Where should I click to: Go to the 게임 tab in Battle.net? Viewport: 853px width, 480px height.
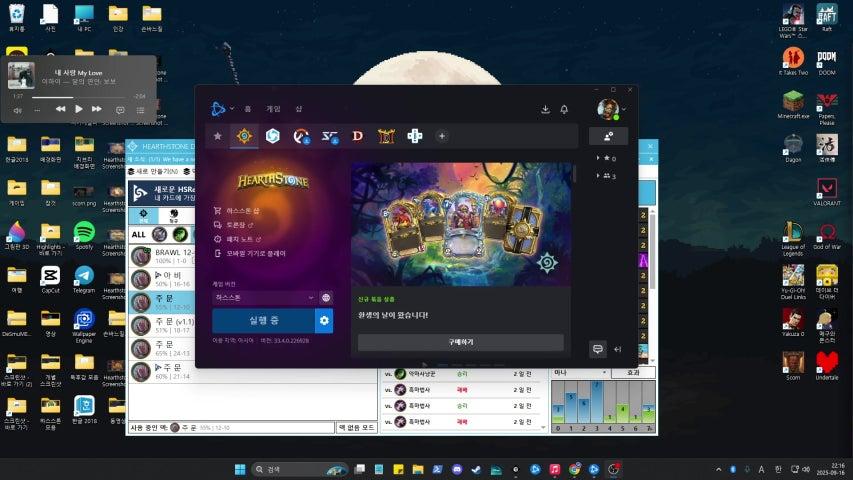tap(273, 109)
